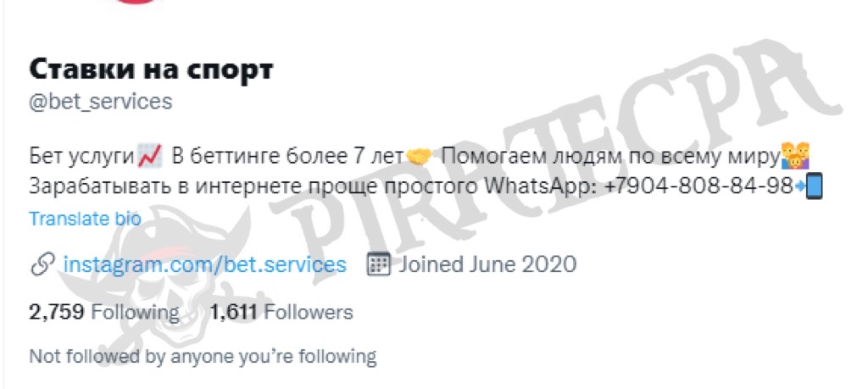Click the family emoji after всему миру
This screenshot has width=868, height=389.
pyautogui.click(x=795, y=156)
